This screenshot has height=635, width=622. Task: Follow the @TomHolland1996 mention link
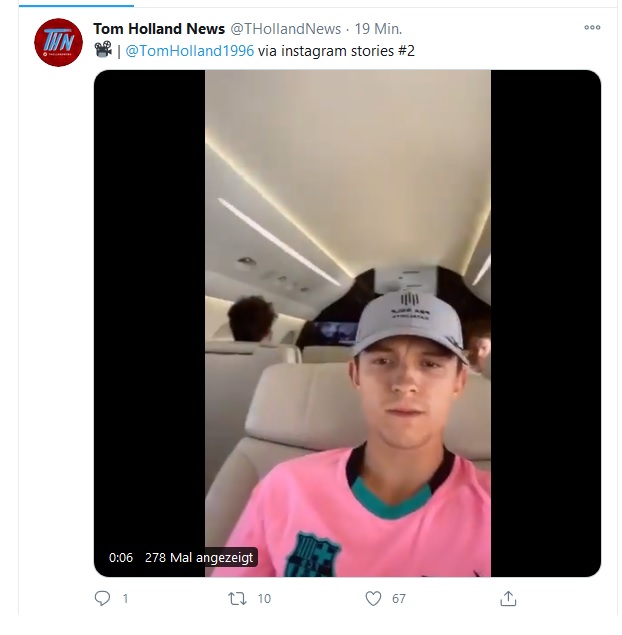(x=190, y=50)
